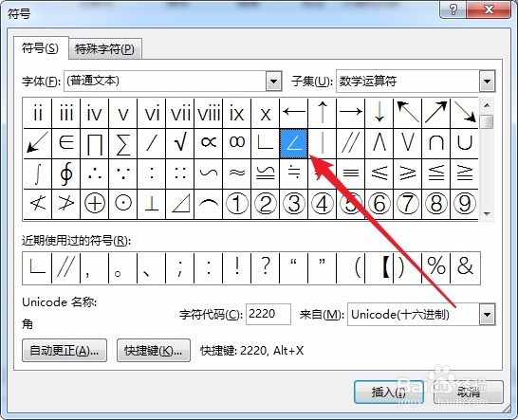Select the up arrow symbol ↑
Image resolution: width=518 pixels, height=420 pixels.
(x=323, y=113)
